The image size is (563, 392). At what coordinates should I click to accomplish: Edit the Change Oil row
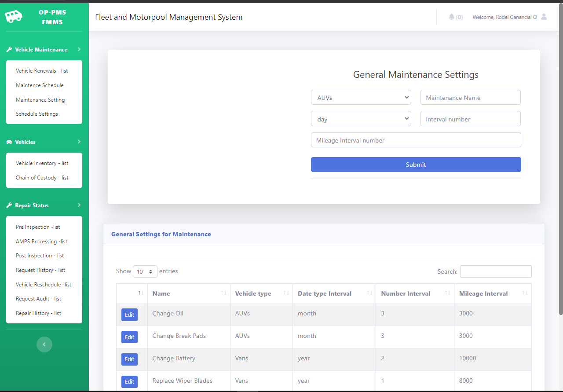point(129,315)
